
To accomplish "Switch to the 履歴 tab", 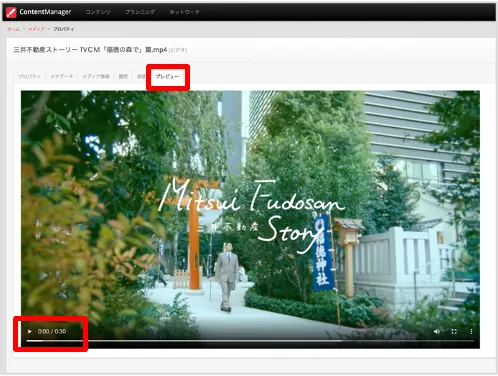I will tap(123, 76).
